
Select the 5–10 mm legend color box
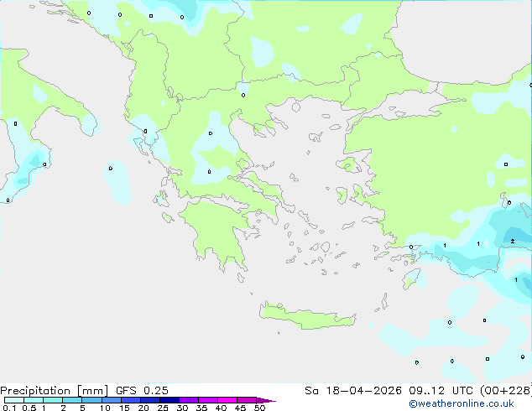click(x=91, y=400)
